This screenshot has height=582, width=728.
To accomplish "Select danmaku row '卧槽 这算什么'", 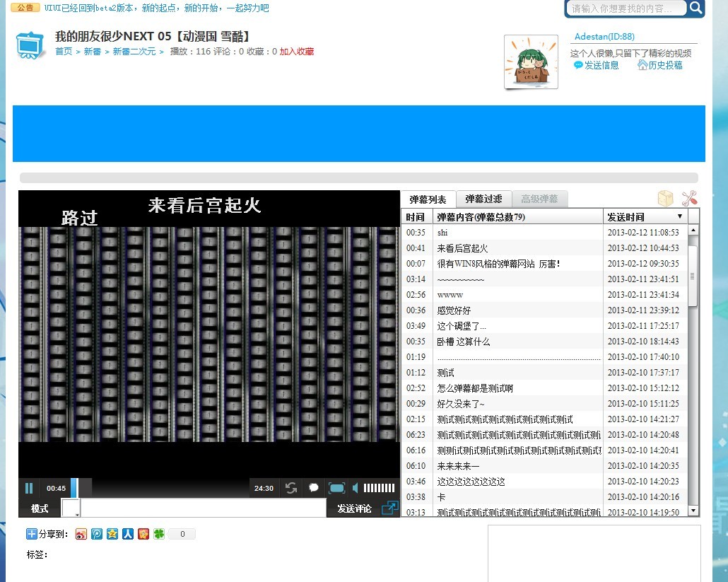I will [x=545, y=342].
